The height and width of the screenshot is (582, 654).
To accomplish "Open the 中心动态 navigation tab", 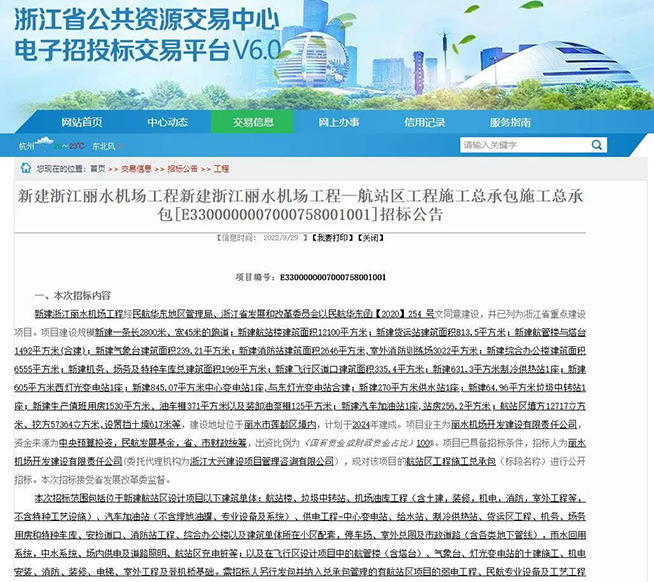I will (x=167, y=122).
